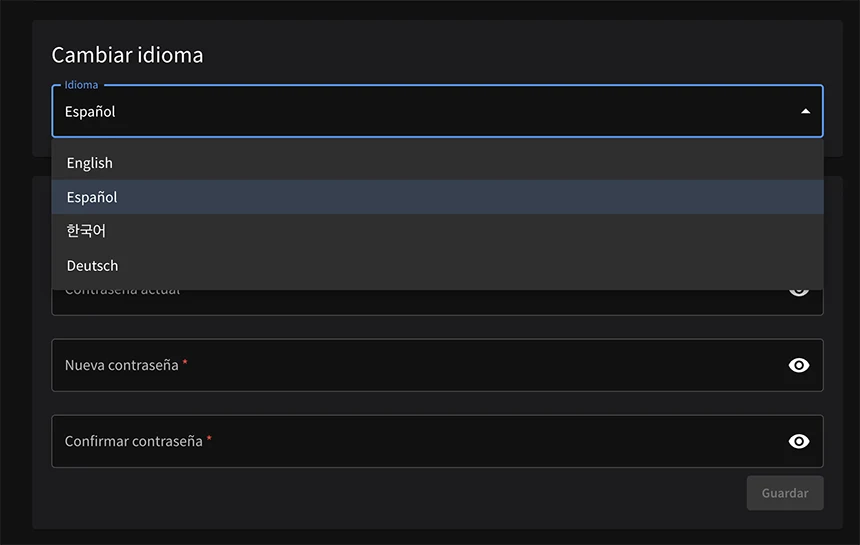Click the Confirmar contraseña label text
860x545 pixels.
click(x=133, y=441)
